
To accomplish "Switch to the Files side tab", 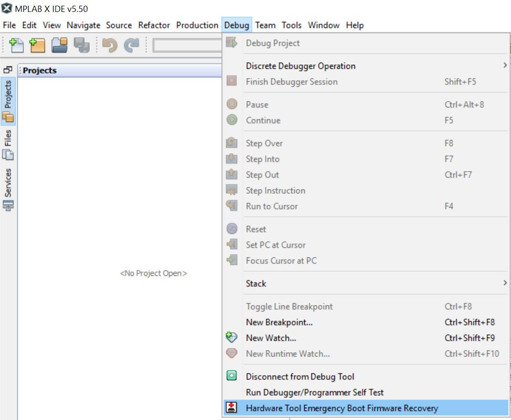I will pos(8,144).
